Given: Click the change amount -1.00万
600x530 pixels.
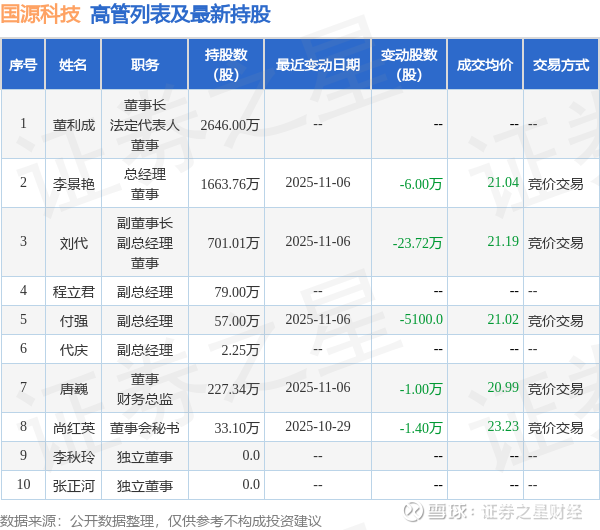Looking at the screenshot, I should coord(421,389).
